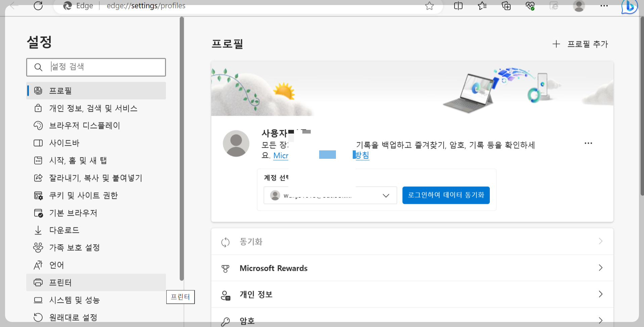Click the settings search input field

pyautogui.click(x=104, y=67)
